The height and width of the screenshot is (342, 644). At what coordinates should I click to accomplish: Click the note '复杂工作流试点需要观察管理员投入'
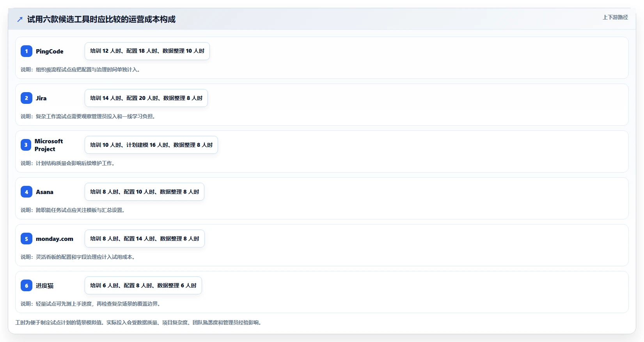pos(88,116)
